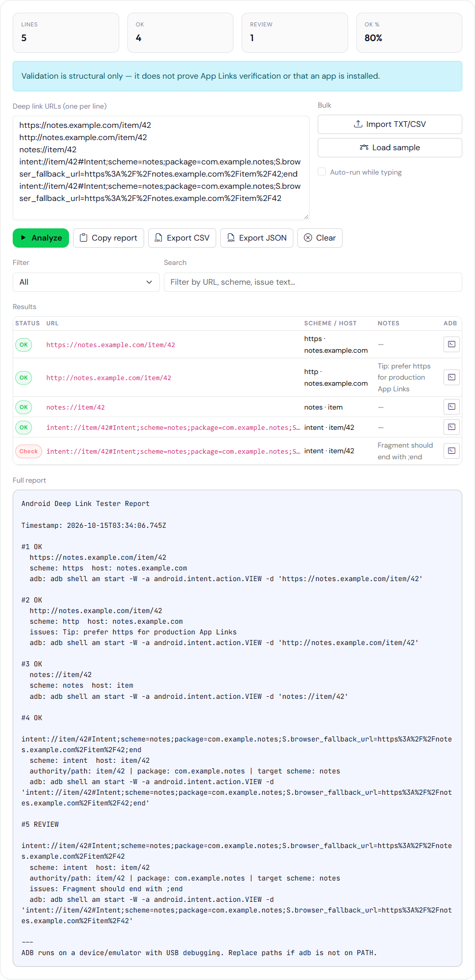475x980 pixels.
Task: Open the All filter dropdown
Action: pyautogui.click(x=86, y=282)
